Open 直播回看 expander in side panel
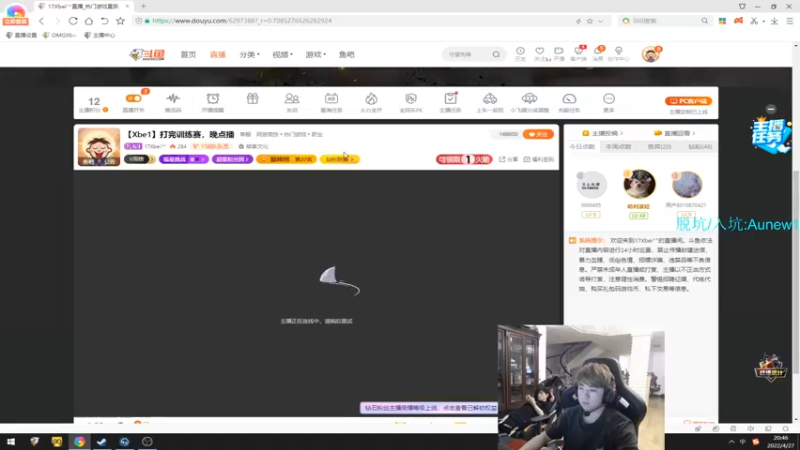This screenshot has width=800, height=450. click(x=674, y=133)
